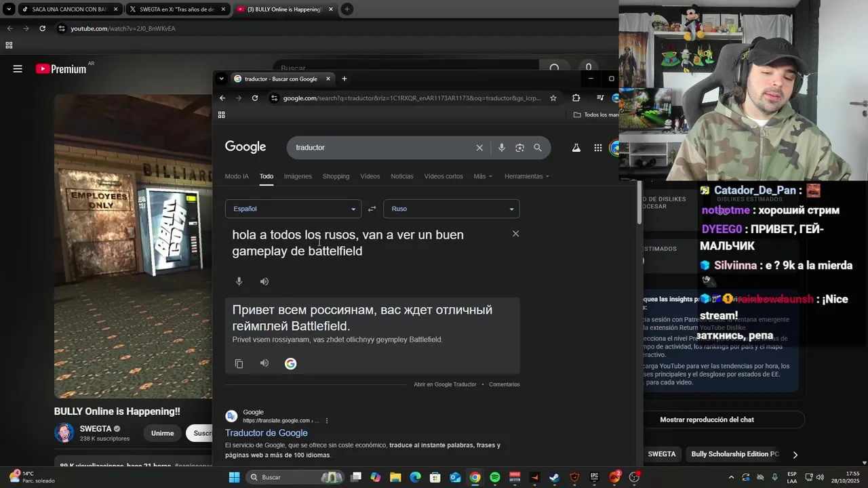Click the magnifier search button in Google bar
868x488 pixels.
[x=538, y=148]
